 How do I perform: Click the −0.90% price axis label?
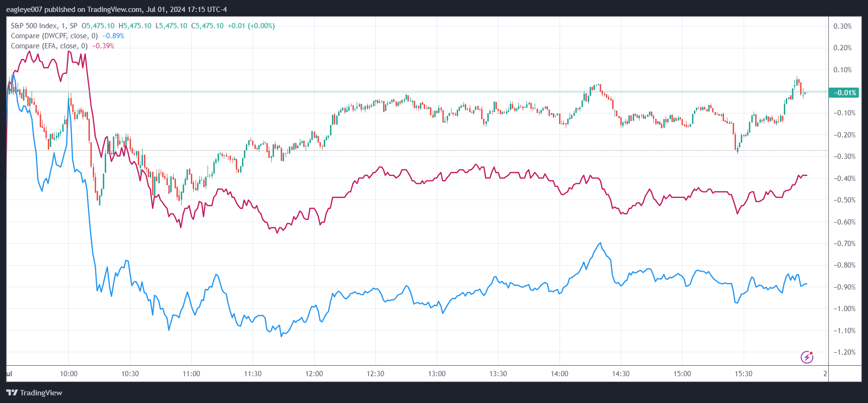click(845, 287)
